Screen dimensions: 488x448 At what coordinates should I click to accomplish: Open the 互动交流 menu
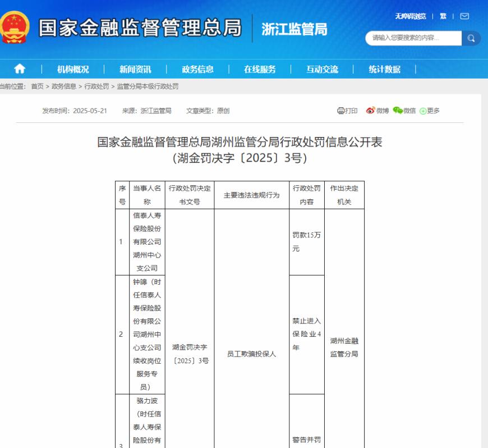[x=322, y=69]
